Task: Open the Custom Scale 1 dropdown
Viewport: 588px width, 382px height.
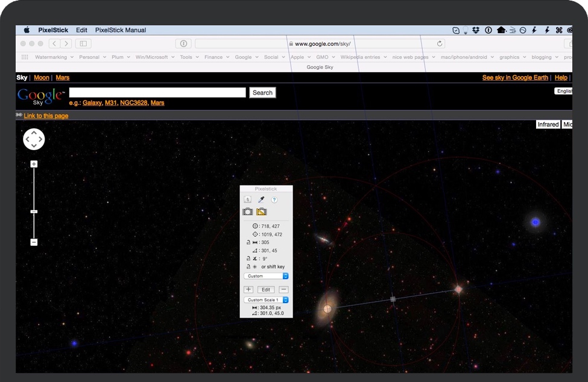Action: click(x=266, y=299)
